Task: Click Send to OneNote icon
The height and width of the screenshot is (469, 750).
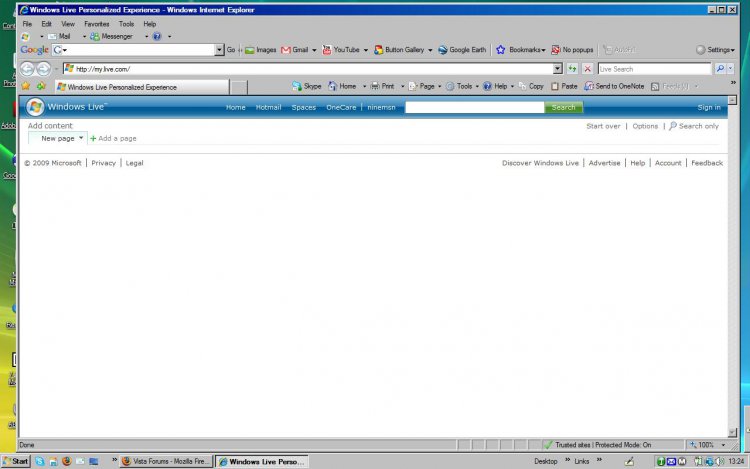Action: (x=614, y=86)
